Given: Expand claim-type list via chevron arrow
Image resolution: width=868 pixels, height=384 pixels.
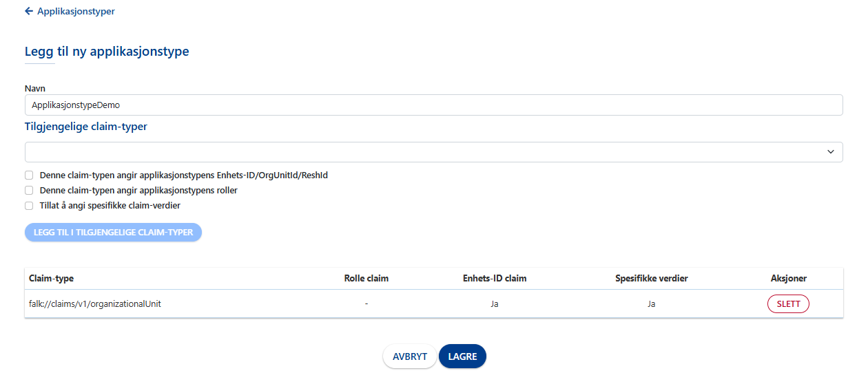Looking at the screenshot, I should [x=831, y=152].
